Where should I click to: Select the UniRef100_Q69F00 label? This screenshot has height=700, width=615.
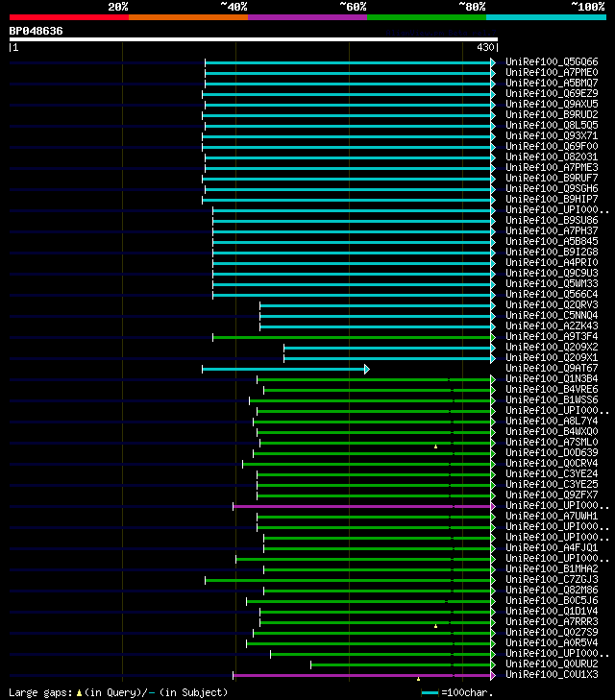[x=552, y=146]
